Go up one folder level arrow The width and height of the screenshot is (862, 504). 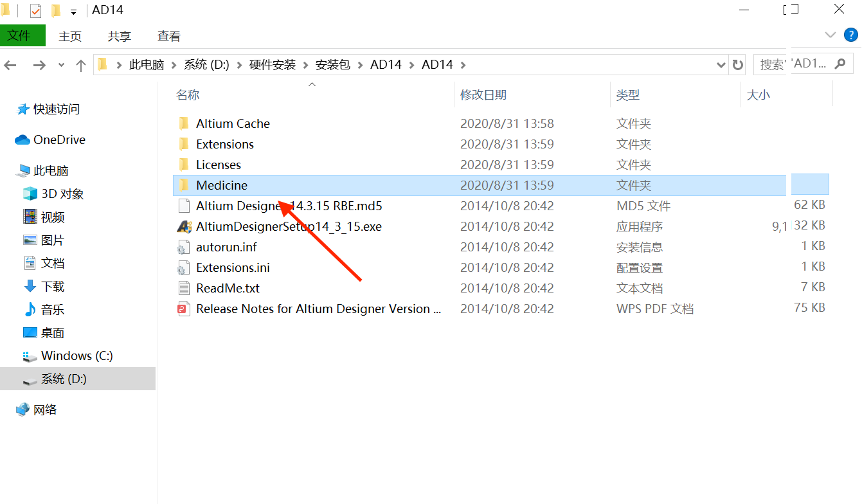(81, 64)
